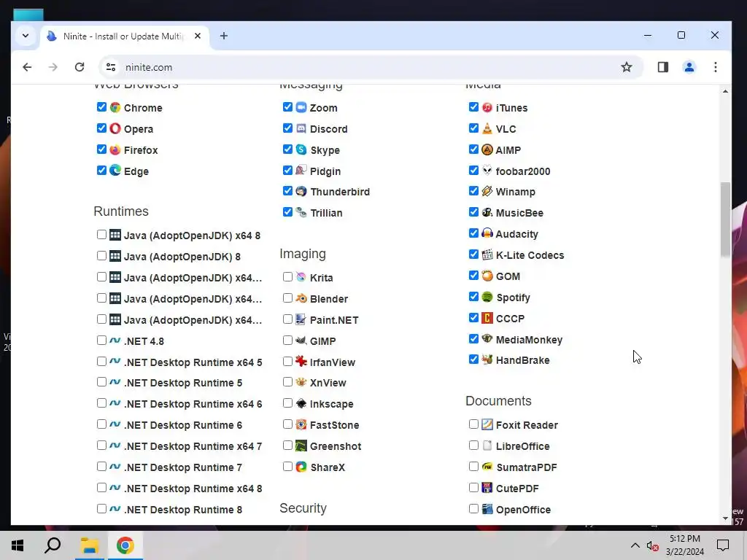Click the page vertical scrollbar thumb

tap(725, 219)
